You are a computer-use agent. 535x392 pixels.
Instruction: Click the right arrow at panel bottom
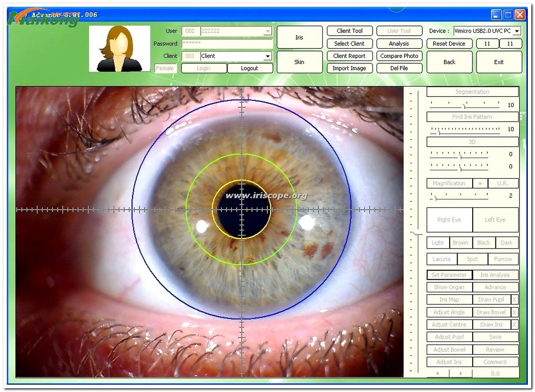(x=461, y=374)
